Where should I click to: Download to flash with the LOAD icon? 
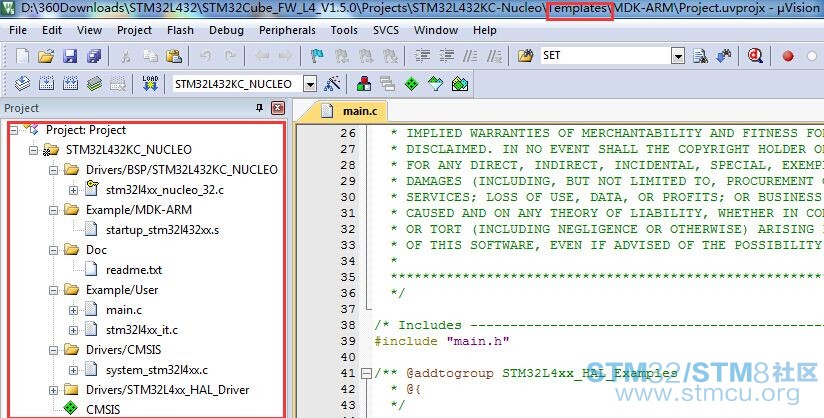(x=150, y=84)
